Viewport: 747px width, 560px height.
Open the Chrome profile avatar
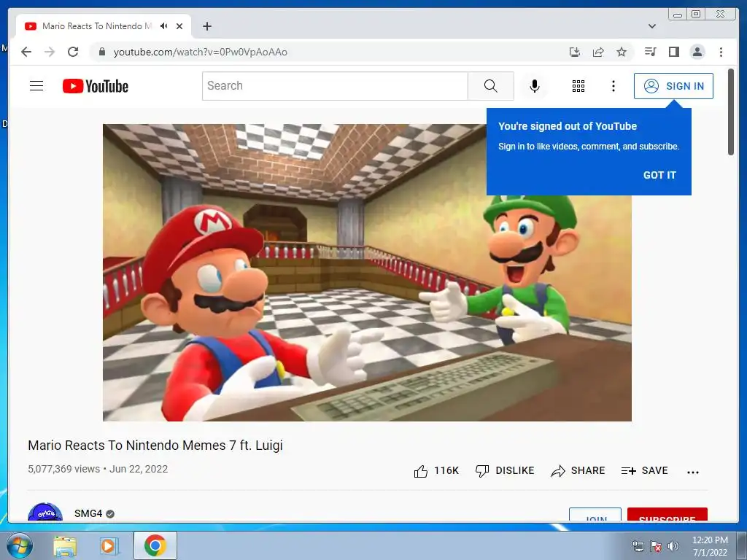click(697, 52)
